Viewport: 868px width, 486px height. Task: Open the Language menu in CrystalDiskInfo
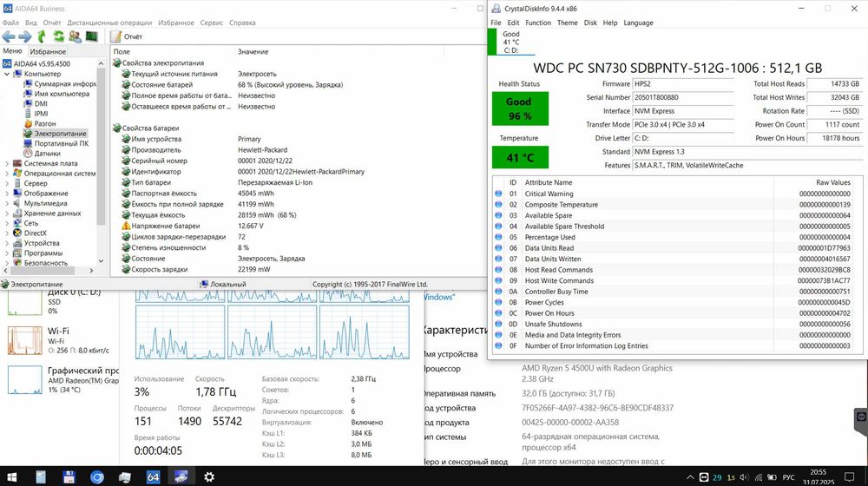click(638, 23)
